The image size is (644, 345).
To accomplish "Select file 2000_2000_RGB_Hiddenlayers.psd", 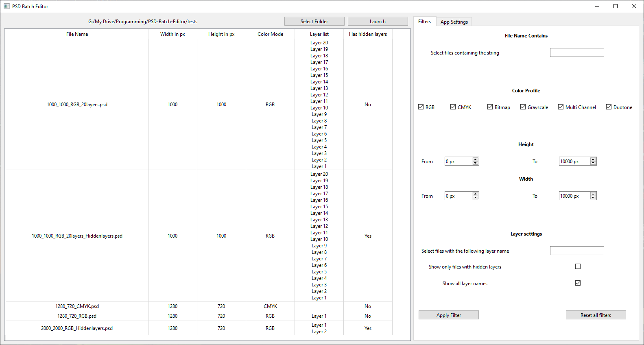I will 77,328.
